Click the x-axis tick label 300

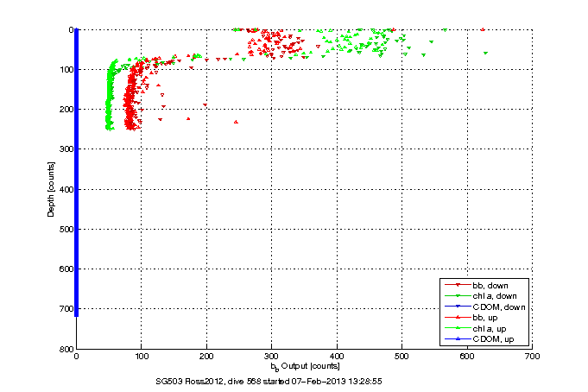pyautogui.click(x=271, y=357)
